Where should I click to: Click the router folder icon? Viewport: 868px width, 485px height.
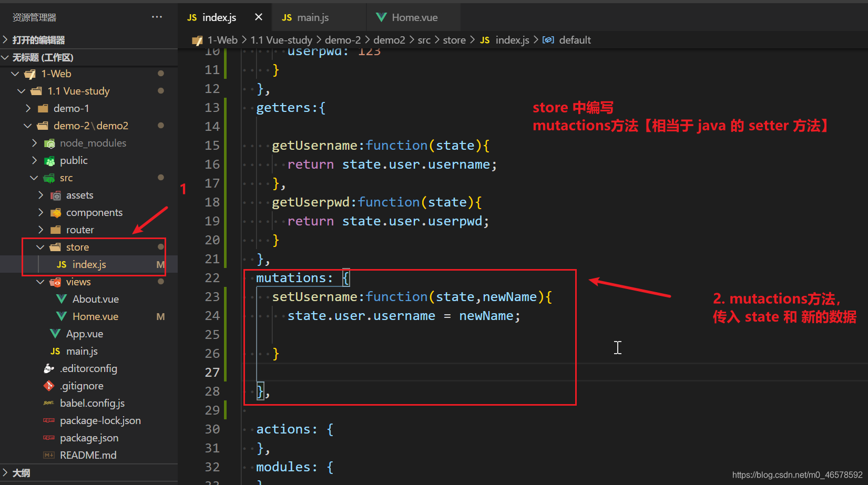[x=55, y=230]
